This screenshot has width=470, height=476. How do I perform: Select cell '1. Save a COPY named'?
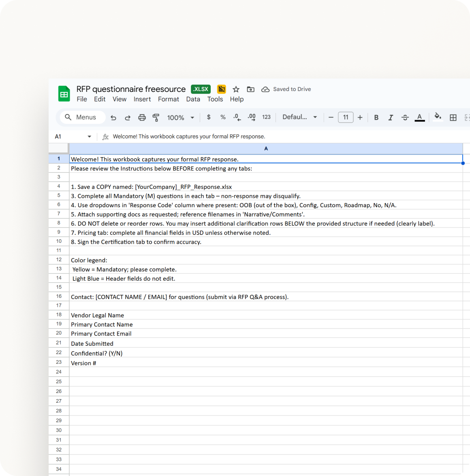266,187
